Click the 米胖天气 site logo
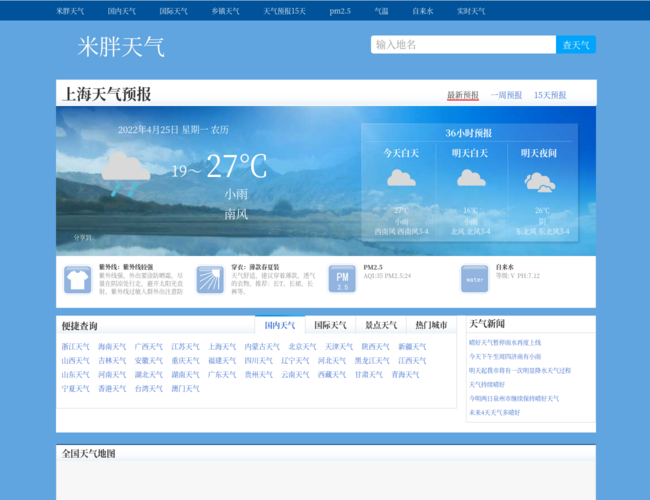The height and width of the screenshot is (500, 650). [121, 46]
